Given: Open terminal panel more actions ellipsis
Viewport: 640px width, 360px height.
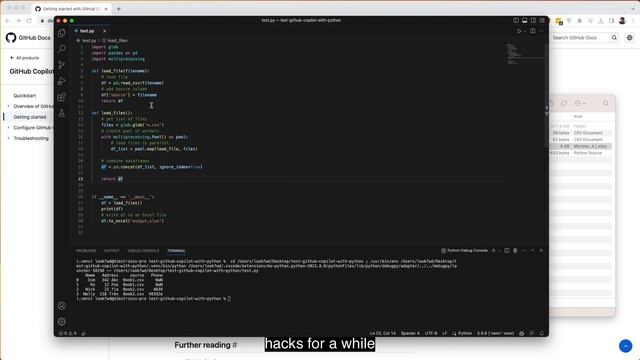Looking at the screenshot, I should (524, 251).
